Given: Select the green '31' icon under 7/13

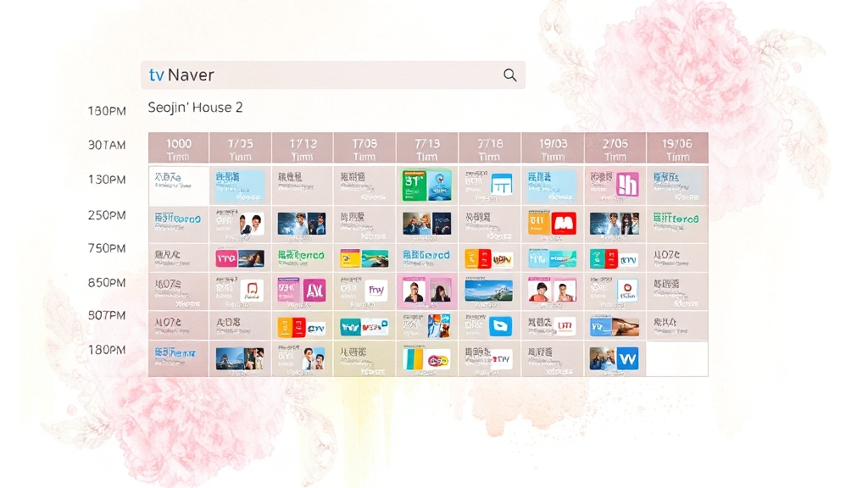Looking at the screenshot, I should [x=415, y=185].
